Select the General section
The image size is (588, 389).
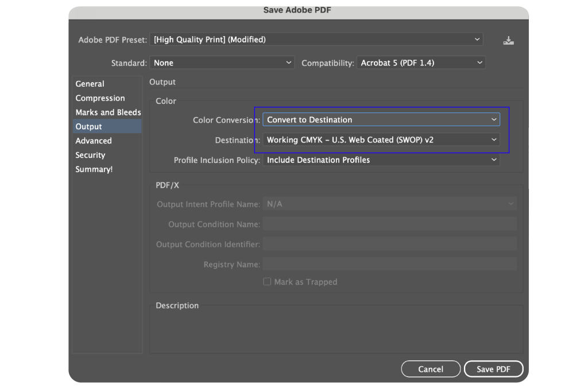click(90, 84)
